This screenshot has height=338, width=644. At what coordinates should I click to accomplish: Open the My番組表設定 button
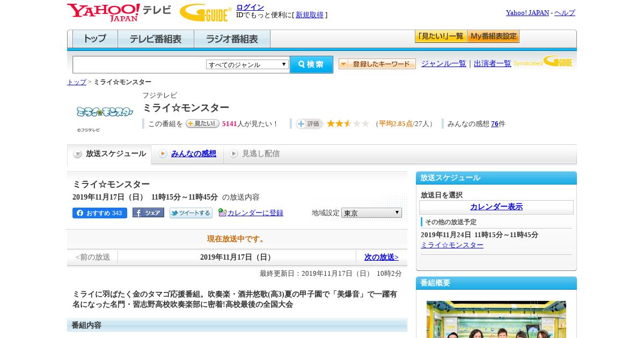coord(493,36)
